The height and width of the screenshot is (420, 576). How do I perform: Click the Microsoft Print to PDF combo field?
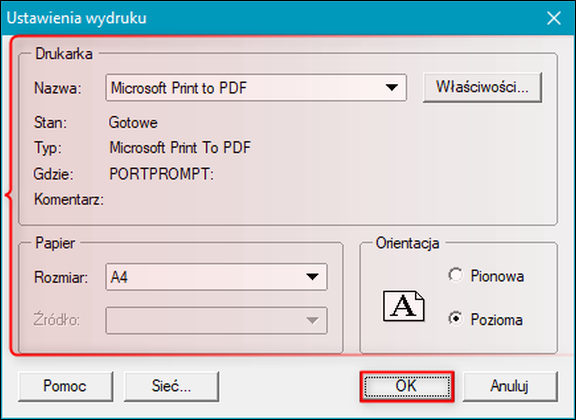(256, 88)
